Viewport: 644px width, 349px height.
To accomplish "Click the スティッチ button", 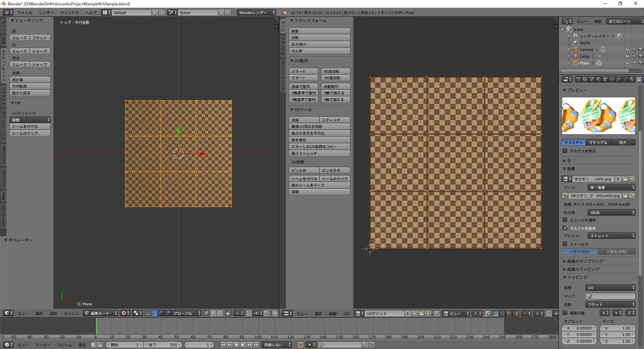I will [335, 120].
